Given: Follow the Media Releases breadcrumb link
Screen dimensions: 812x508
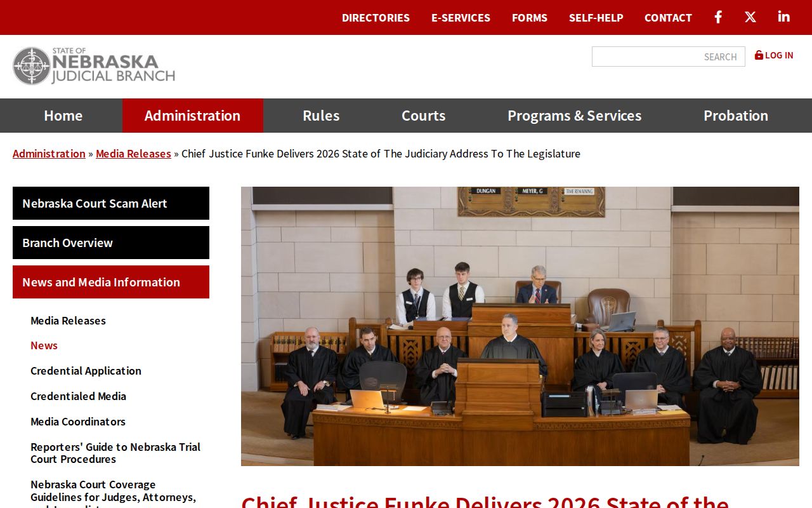Looking at the screenshot, I should click(133, 154).
